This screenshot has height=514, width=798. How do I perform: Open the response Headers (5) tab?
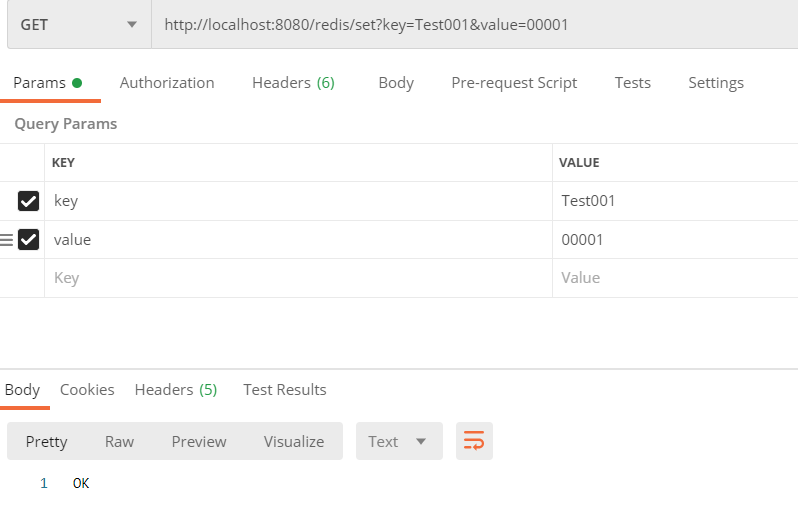176,390
